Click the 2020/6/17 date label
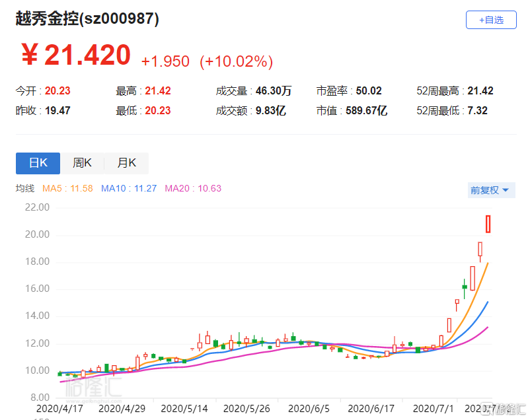Viewport: 530px width, 420px height. tap(371, 409)
